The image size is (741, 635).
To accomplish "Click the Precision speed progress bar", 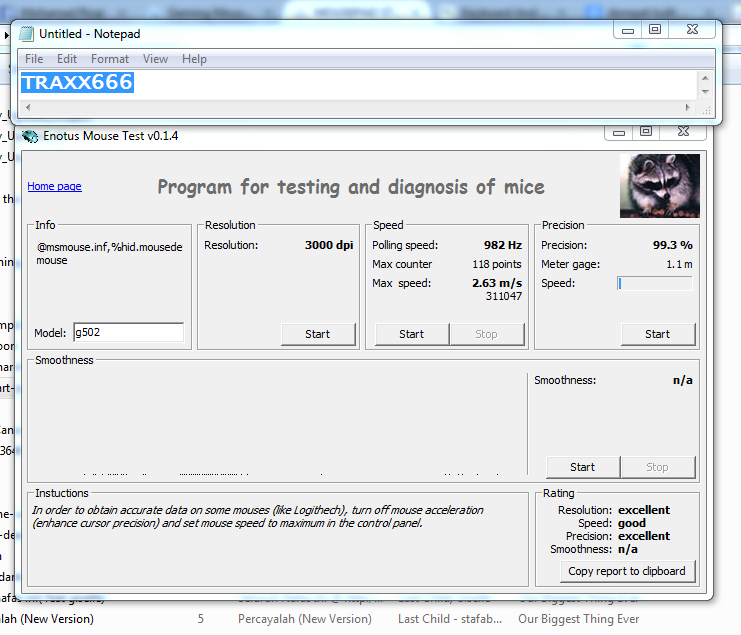I will tap(655, 283).
